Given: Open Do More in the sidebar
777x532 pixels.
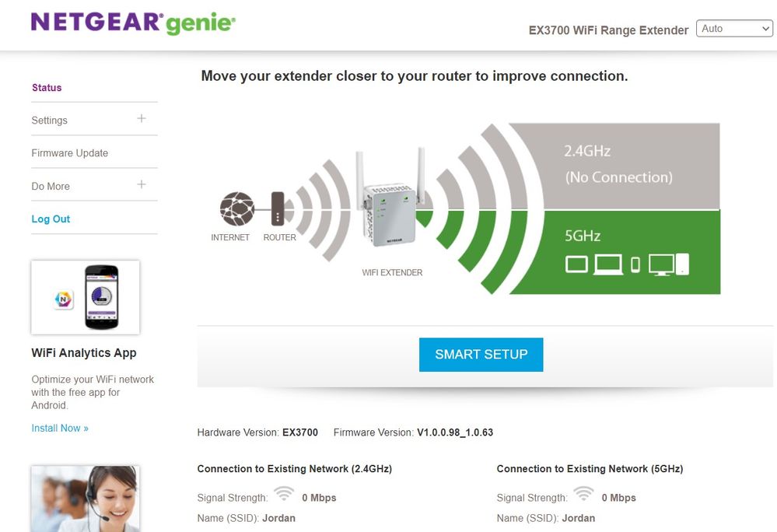Looking at the screenshot, I should (x=51, y=186).
